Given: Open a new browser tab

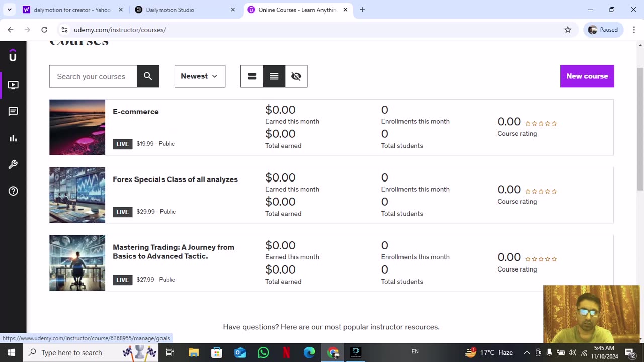Looking at the screenshot, I should pyautogui.click(x=362, y=10).
